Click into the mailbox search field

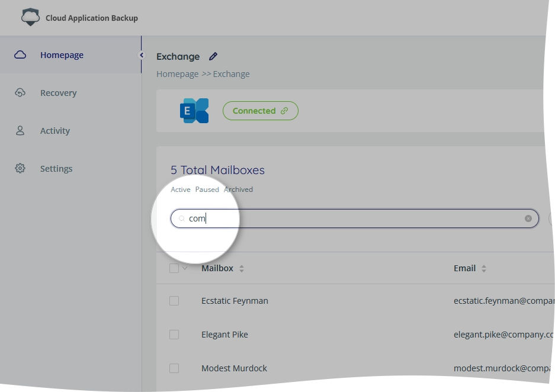355,219
